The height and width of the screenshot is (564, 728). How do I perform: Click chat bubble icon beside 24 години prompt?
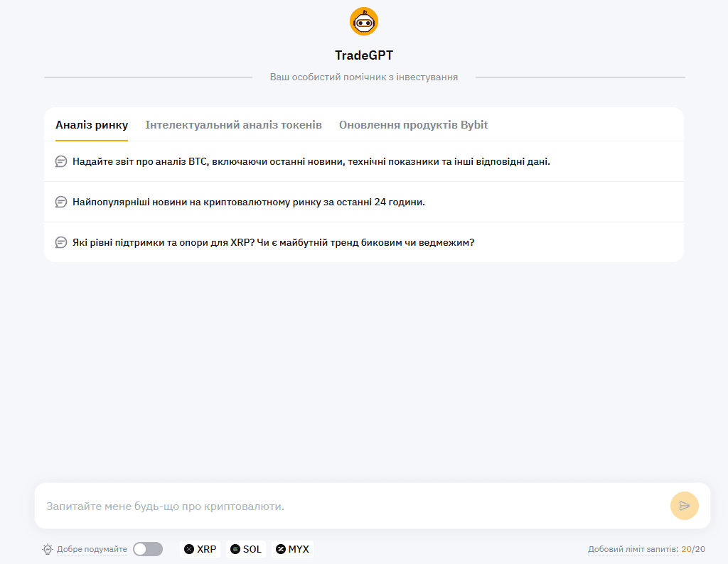(61, 202)
